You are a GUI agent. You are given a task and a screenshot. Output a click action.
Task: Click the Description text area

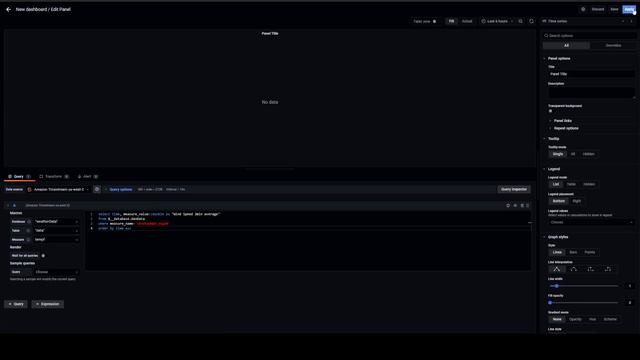tap(591, 93)
